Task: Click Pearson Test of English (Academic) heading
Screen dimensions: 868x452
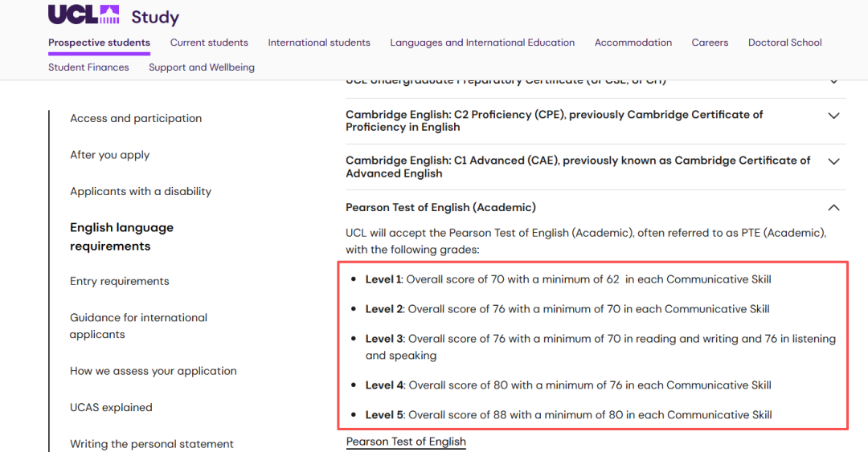Action: click(440, 207)
